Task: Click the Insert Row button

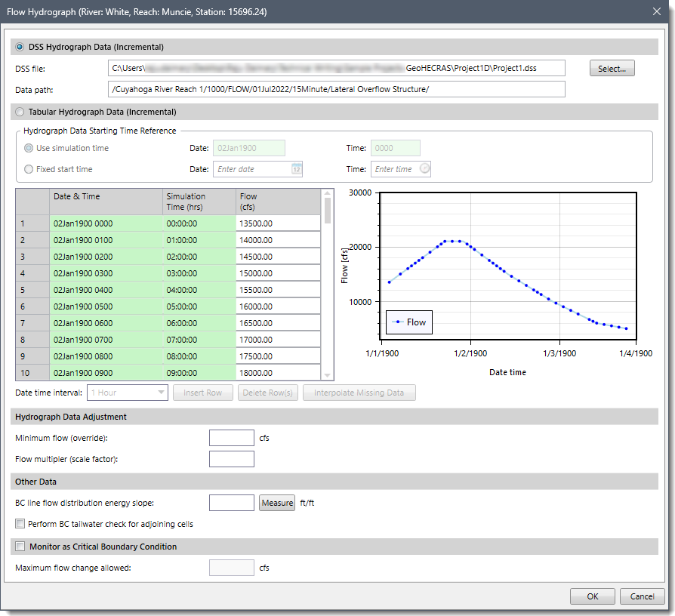Action: coord(203,393)
